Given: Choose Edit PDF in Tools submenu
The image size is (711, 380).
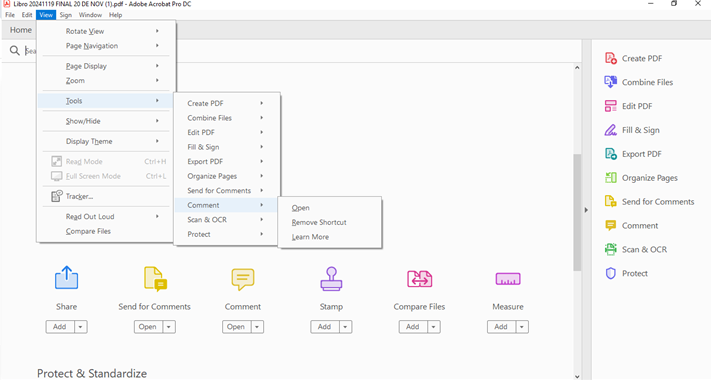Looking at the screenshot, I should coord(227,132).
